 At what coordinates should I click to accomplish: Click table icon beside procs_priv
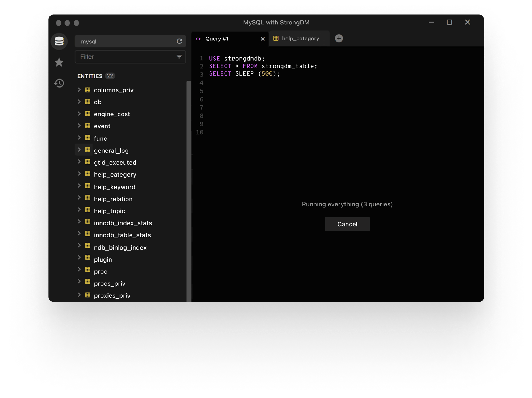(88, 281)
